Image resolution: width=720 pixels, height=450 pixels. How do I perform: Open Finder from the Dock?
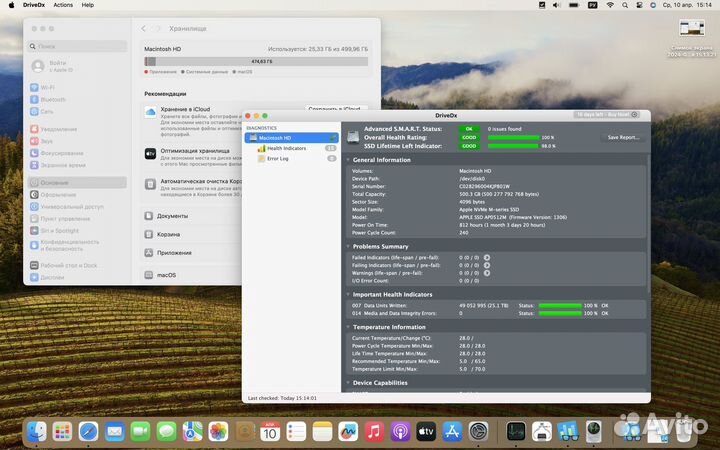tap(37, 432)
